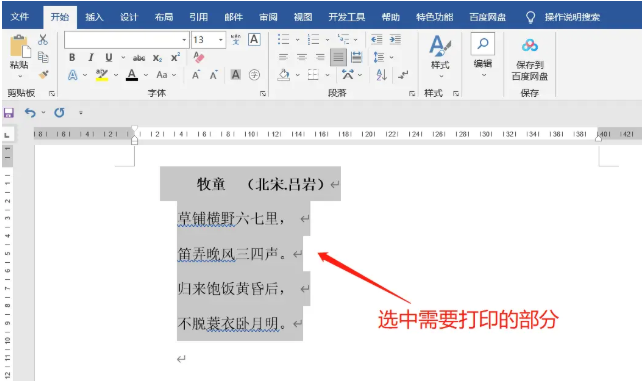Toggle italic formatting
Screen dimensions: 644x381
(x=91, y=57)
